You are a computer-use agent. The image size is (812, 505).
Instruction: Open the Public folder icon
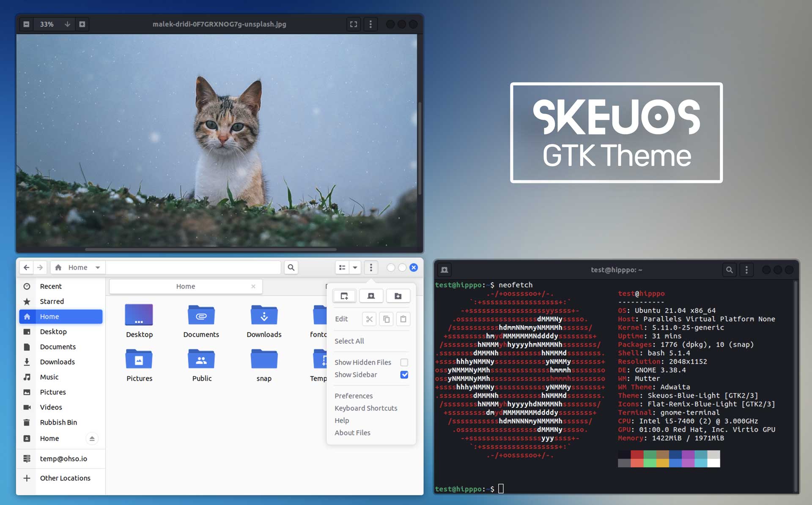(x=201, y=359)
